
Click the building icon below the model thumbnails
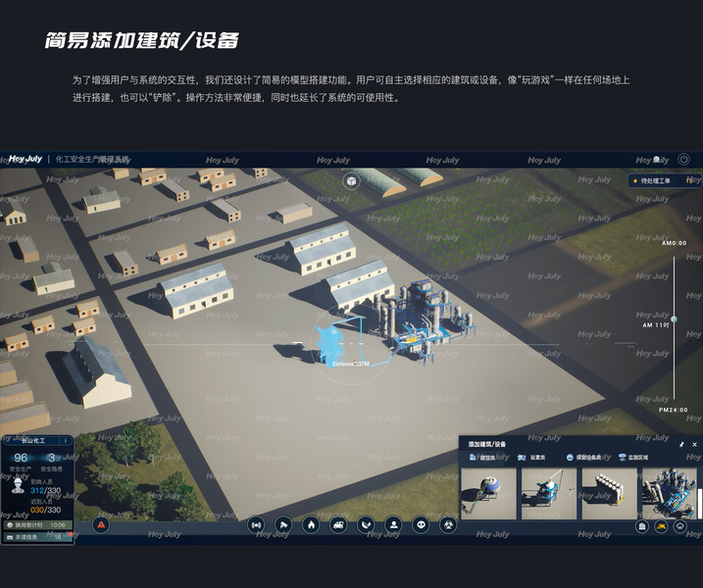642,526
